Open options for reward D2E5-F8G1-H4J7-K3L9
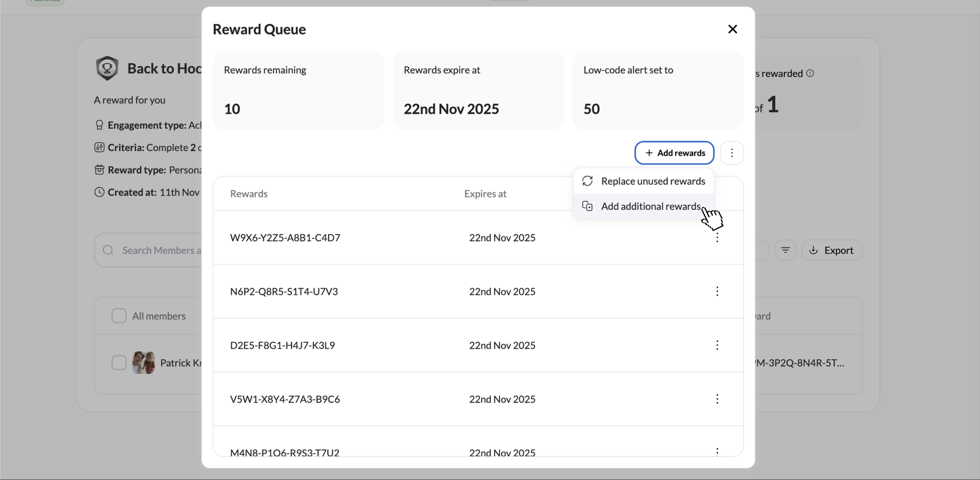The width and height of the screenshot is (980, 480). pyautogui.click(x=717, y=345)
